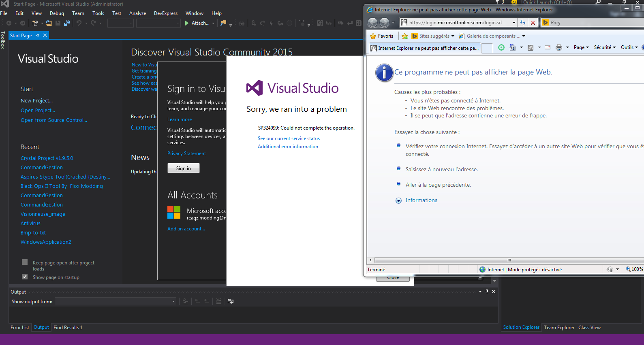Click the Navigate Backward toolbar icon

click(9, 23)
